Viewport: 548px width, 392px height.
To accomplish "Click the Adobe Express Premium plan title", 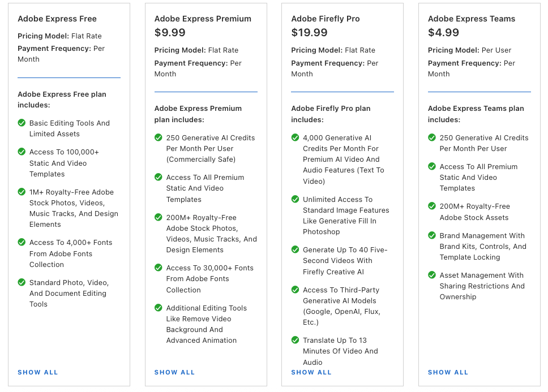I will tap(203, 19).
